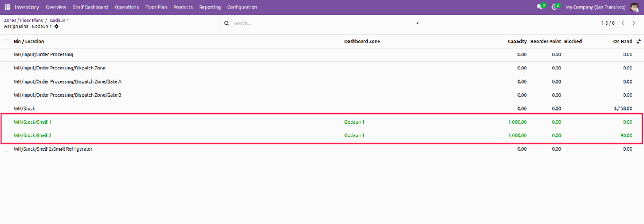Check the Small Refrigerator row checkbox

[x=6, y=149]
